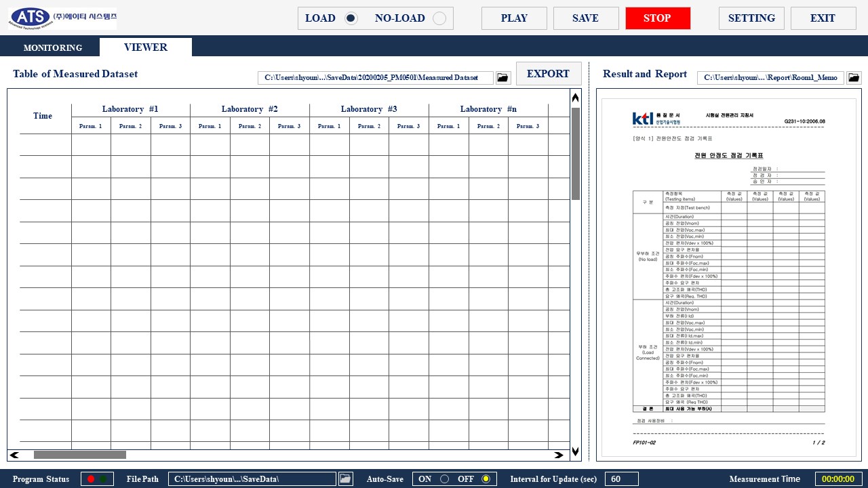
Task: Click the EXPORT button
Action: coord(549,74)
